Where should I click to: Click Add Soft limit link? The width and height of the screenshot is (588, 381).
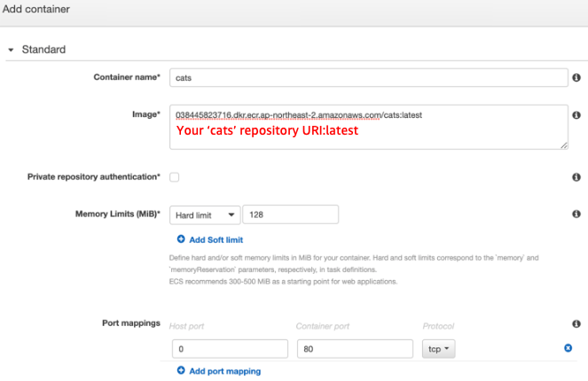(216, 240)
